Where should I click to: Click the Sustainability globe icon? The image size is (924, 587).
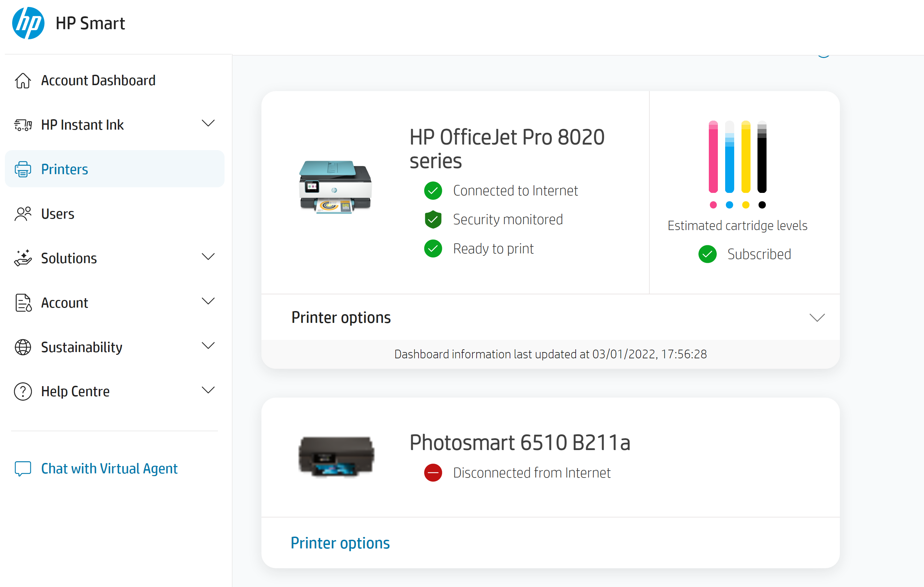point(23,347)
